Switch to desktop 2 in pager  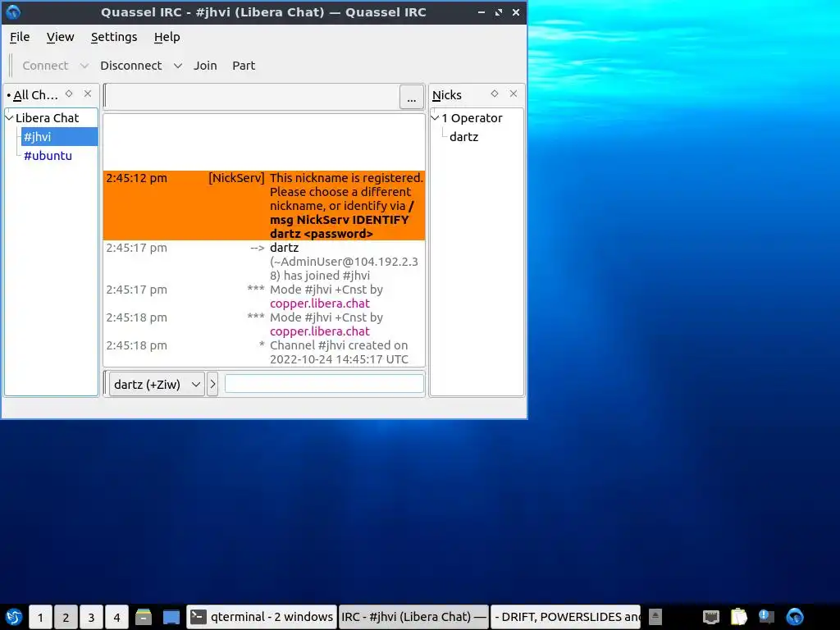click(x=66, y=617)
